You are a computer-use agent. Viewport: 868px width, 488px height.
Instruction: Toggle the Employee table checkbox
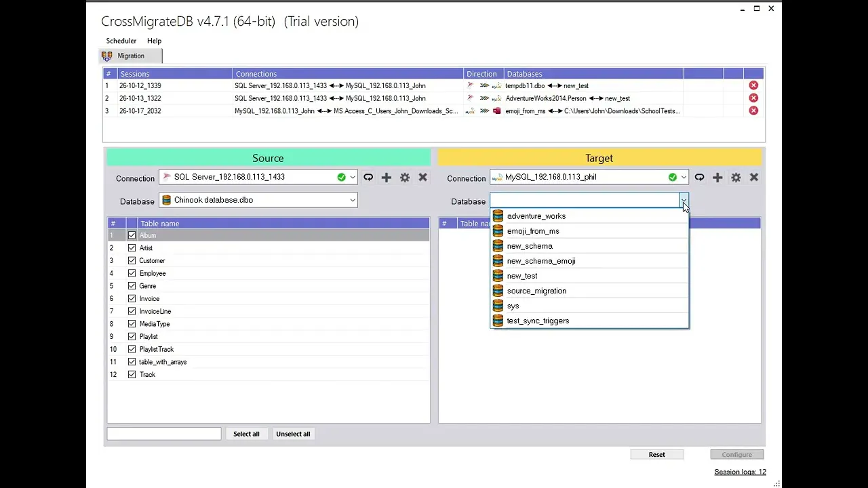(x=132, y=273)
